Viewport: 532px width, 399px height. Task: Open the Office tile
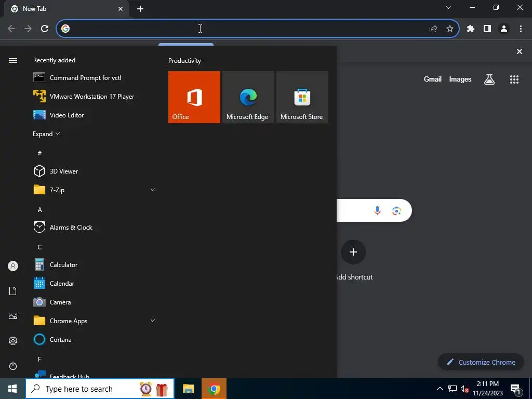click(x=194, y=97)
